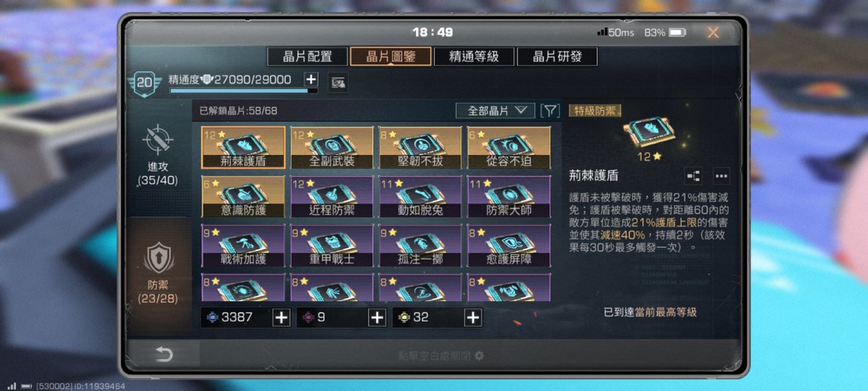Select the 全副武裝 chip card
This screenshot has height=391, width=868.
[331, 147]
